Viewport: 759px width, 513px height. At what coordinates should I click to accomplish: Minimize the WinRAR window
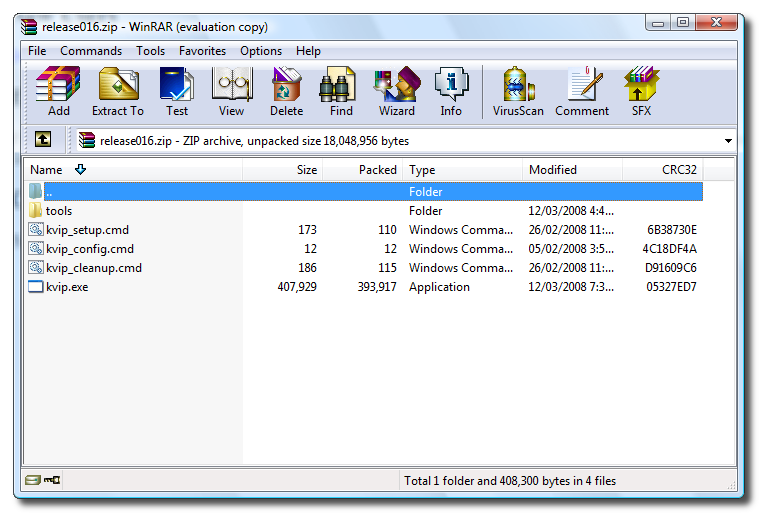[x=658, y=23]
